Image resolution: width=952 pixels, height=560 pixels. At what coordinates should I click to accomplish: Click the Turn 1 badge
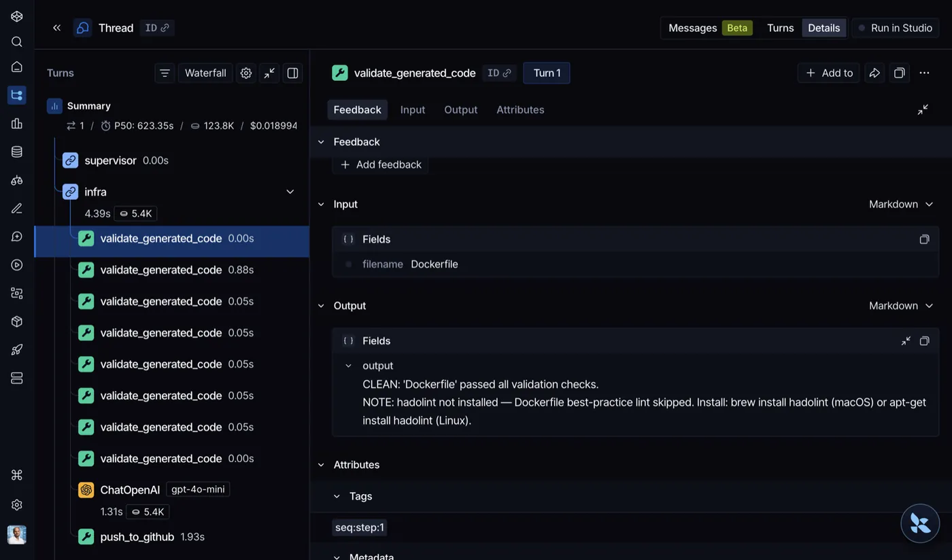click(x=547, y=73)
